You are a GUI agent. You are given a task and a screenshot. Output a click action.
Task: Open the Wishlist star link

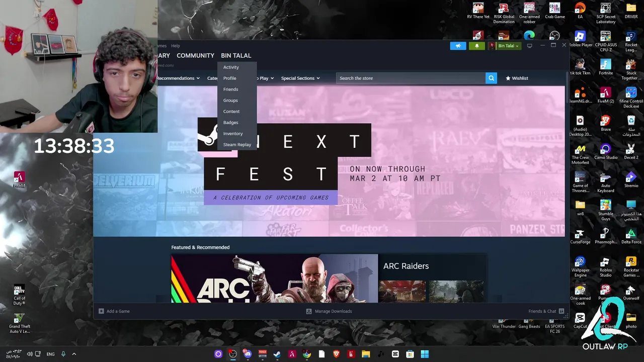pos(517,78)
